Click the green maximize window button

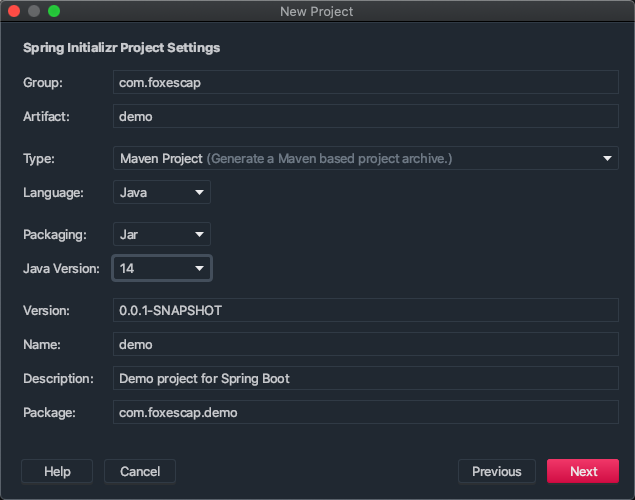coord(54,11)
